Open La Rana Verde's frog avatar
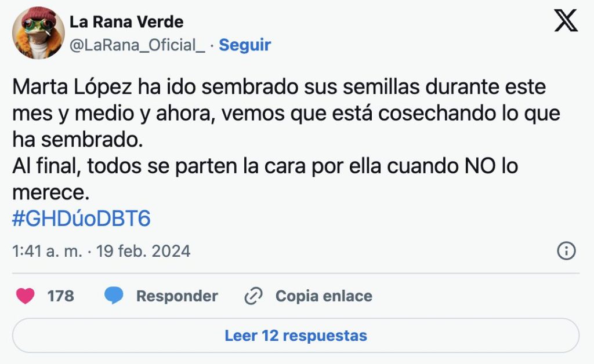Image resolution: width=594 pixels, height=364 pixels. [x=38, y=33]
